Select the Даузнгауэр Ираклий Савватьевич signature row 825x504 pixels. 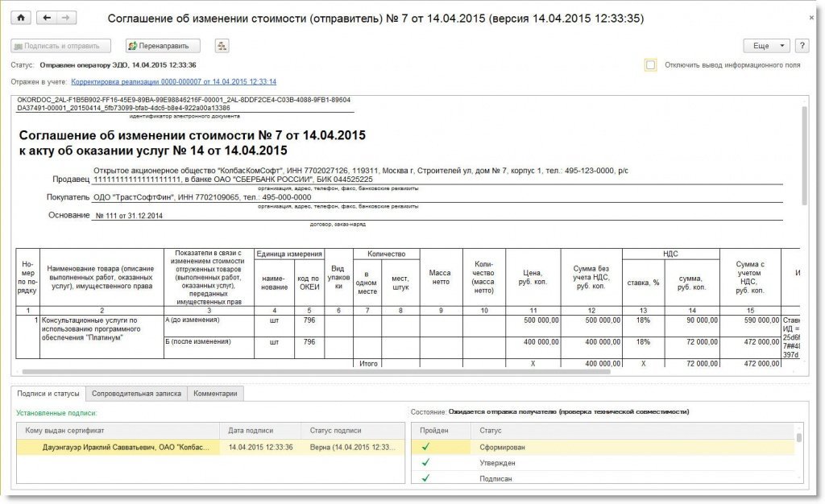[121, 447]
